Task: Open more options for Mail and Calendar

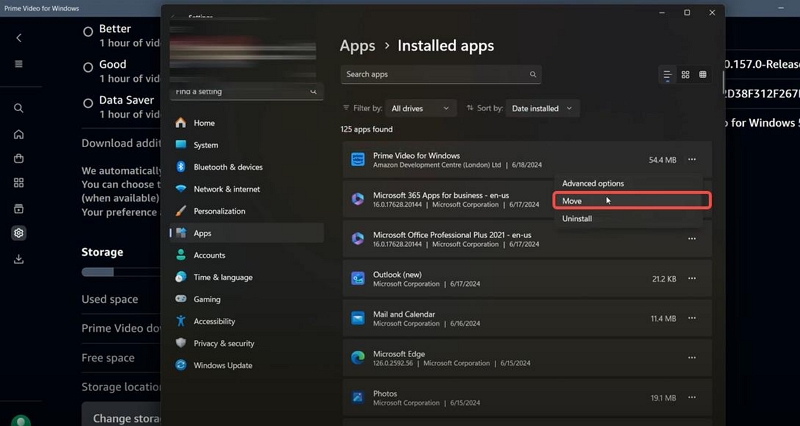Action: click(x=692, y=318)
